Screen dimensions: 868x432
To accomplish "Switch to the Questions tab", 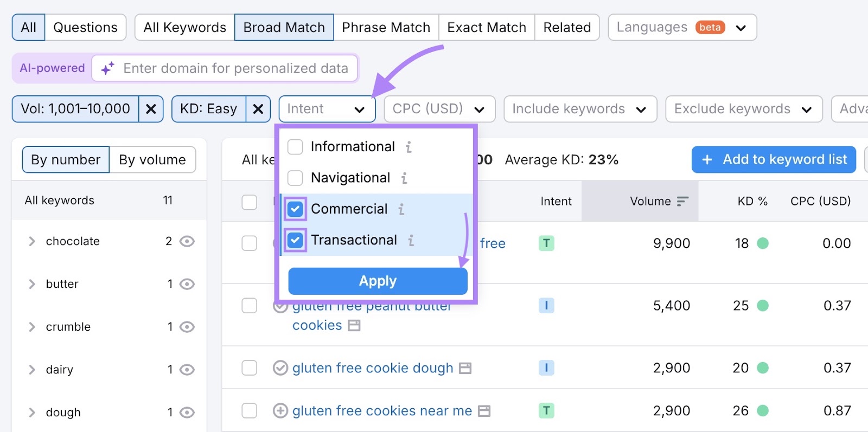I will click(85, 27).
